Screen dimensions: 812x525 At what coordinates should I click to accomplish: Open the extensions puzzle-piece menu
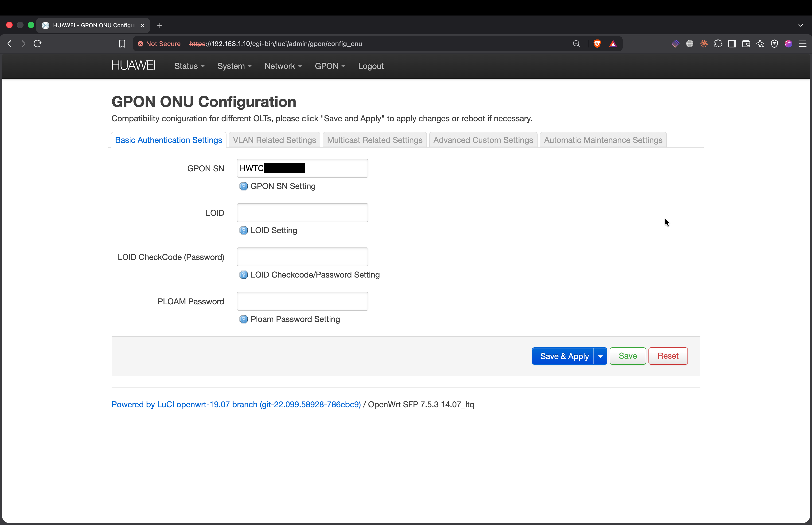click(718, 44)
